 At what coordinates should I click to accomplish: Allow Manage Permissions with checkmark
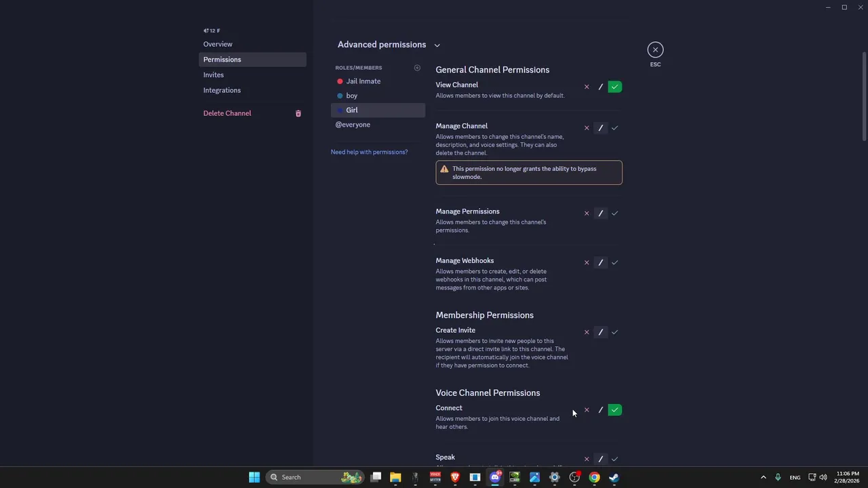pos(615,213)
